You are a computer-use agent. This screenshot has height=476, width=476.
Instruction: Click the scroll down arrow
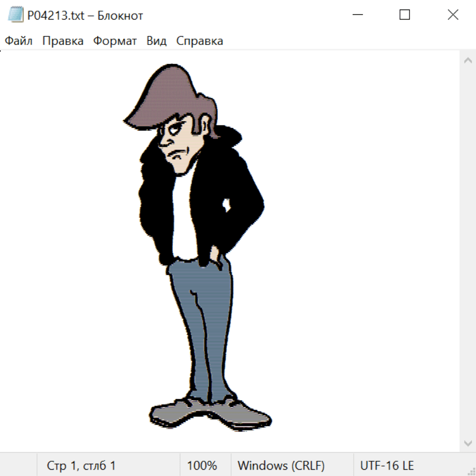(468, 443)
